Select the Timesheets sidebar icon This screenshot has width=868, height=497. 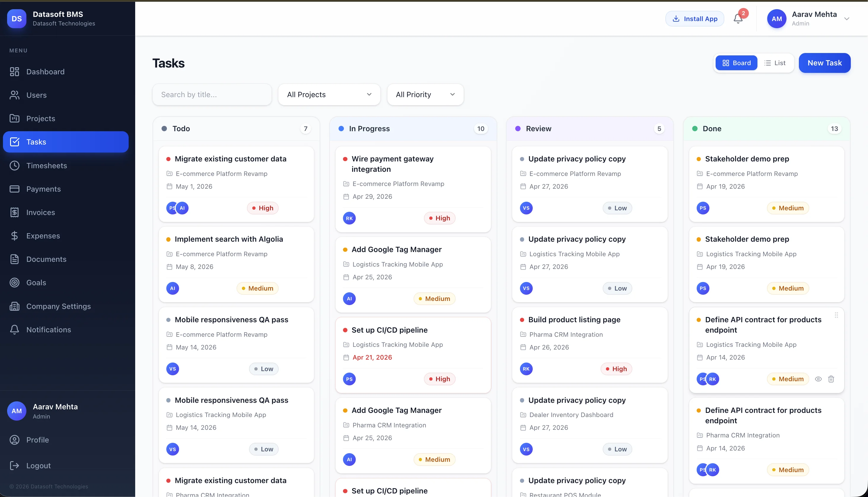point(15,166)
